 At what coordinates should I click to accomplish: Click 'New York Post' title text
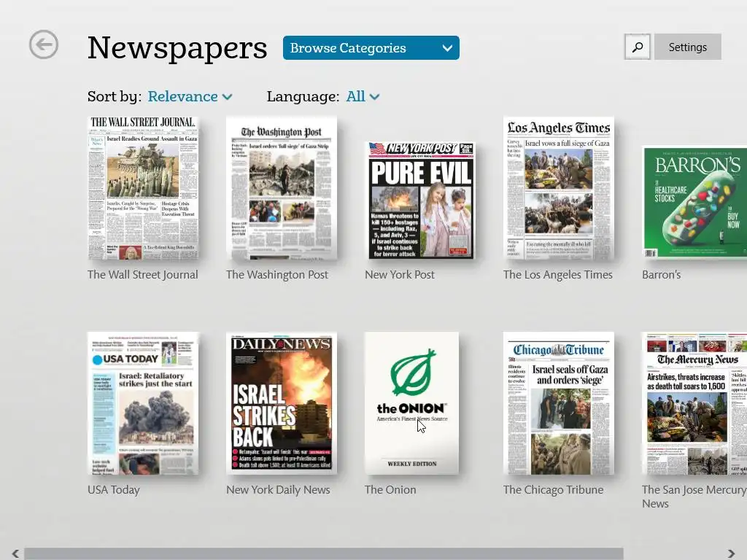tap(399, 275)
